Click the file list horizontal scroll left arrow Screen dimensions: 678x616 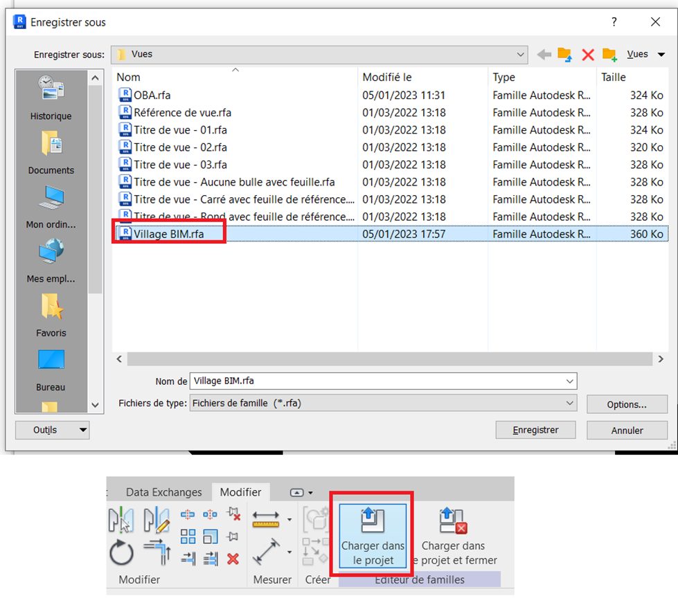(x=119, y=359)
